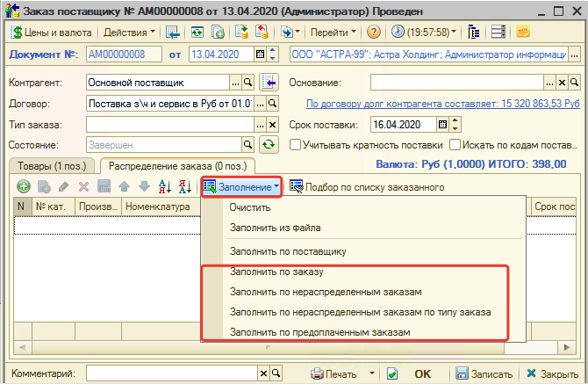Click the Номенклатура column header
Screen dimensions: 588x384
(x=161, y=206)
